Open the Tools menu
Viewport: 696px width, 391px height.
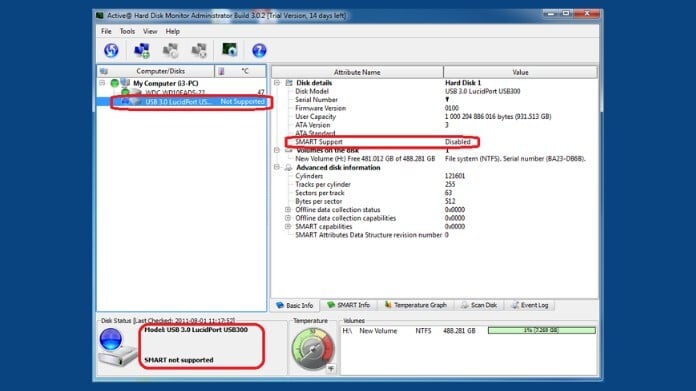[127, 32]
